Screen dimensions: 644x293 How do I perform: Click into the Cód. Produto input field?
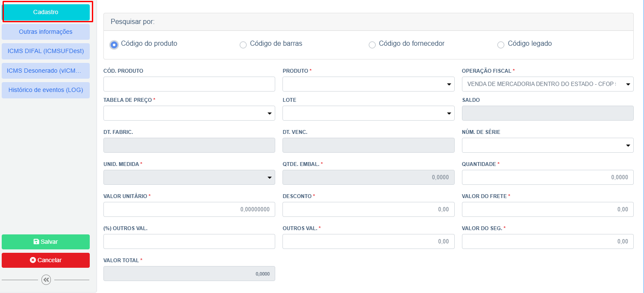coord(189,84)
